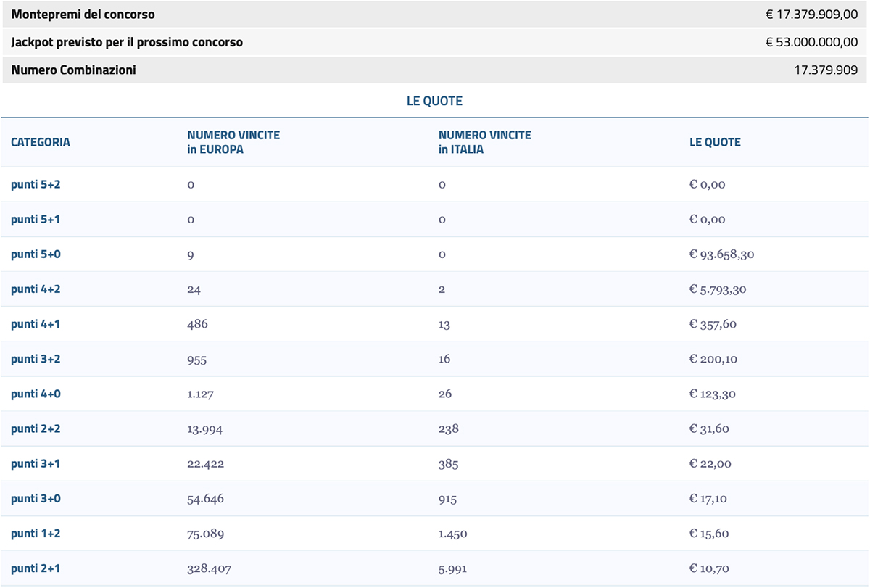Click the 'Montepremi del concorso' label
The height and width of the screenshot is (588, 870).
tap(83, 15)
